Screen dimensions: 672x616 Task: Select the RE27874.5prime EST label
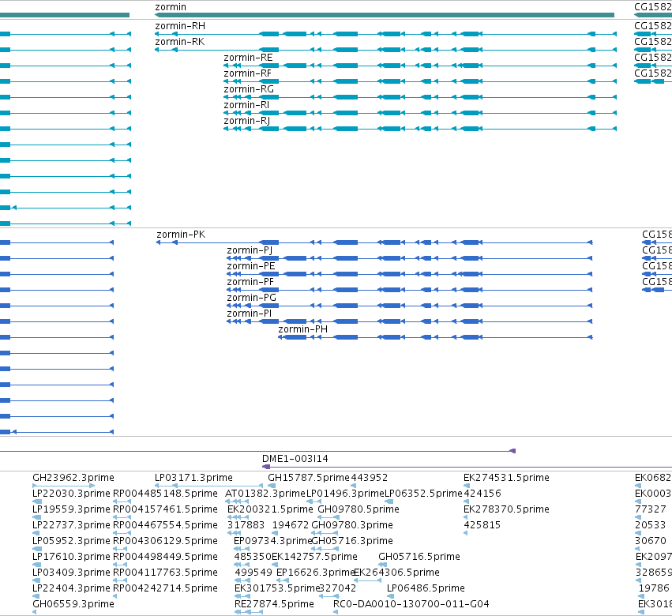click(274, 605)
